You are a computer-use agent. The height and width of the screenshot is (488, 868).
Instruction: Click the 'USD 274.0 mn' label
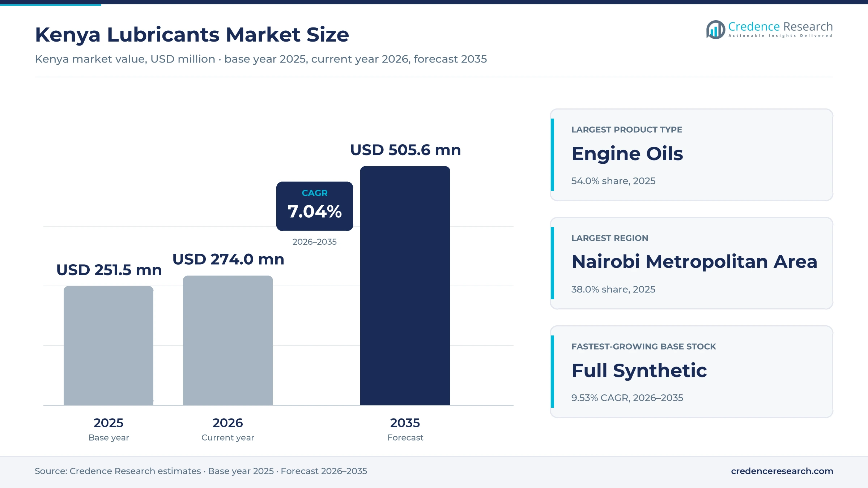[228, 260]
